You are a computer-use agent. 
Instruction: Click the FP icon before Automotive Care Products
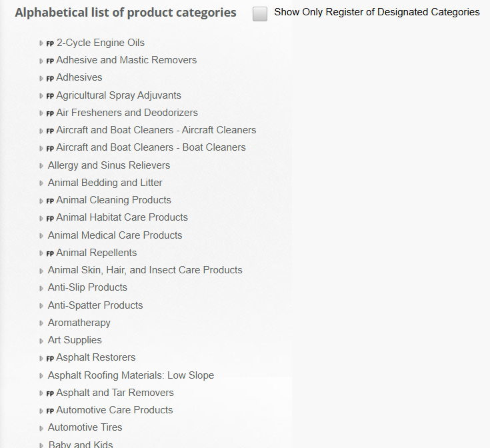pyautogui.click(x=51, y=411)
